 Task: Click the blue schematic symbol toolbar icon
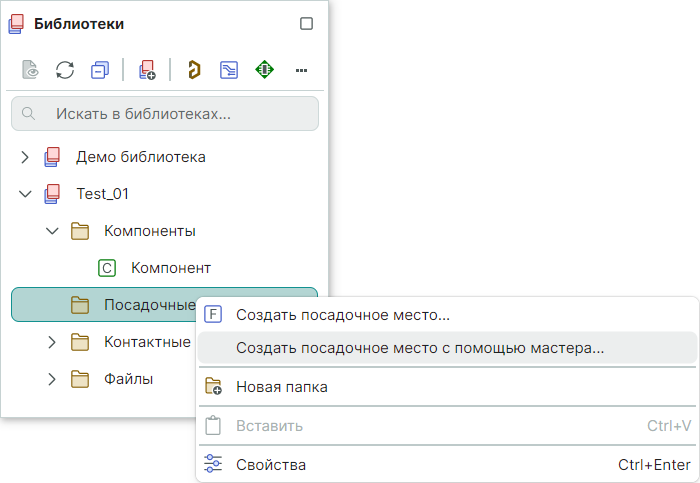pos(229,70)
